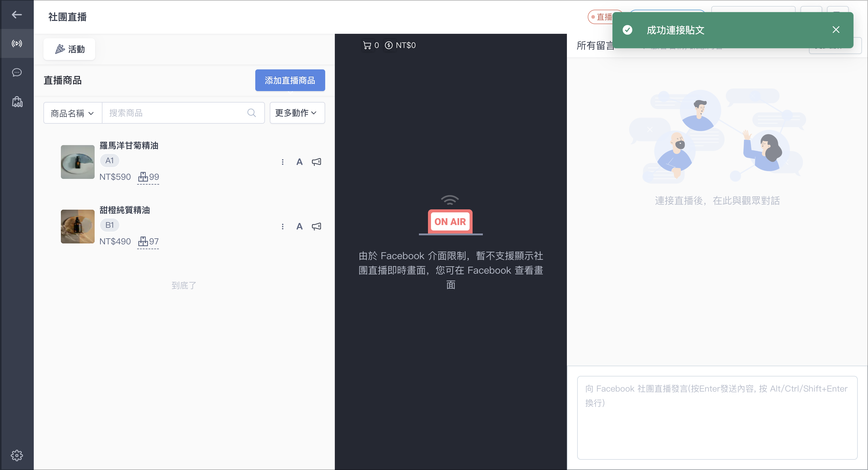The height and width of the screenshot is (470, 868).
Task: Open the chat messages sidebar icon
Action: (x=17, y=72)
